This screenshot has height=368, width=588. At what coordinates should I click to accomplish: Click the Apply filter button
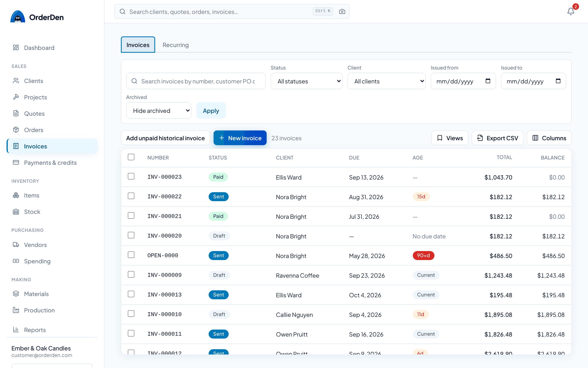211,110
